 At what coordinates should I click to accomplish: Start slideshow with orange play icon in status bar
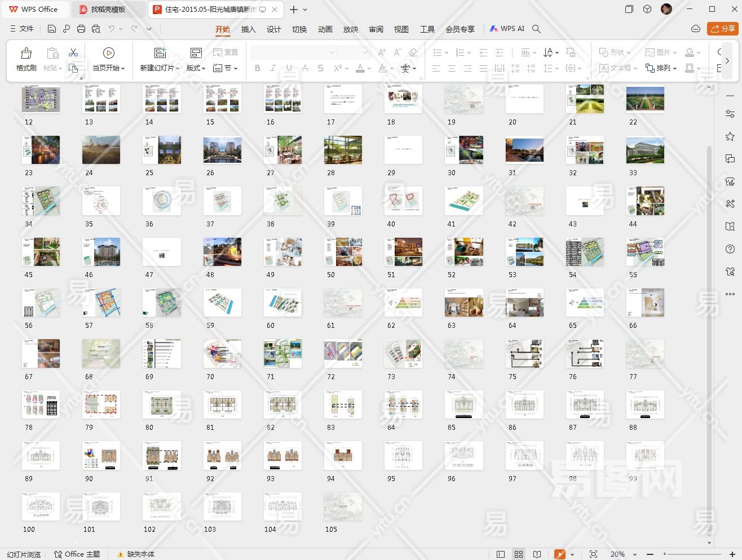pos(559,554)
